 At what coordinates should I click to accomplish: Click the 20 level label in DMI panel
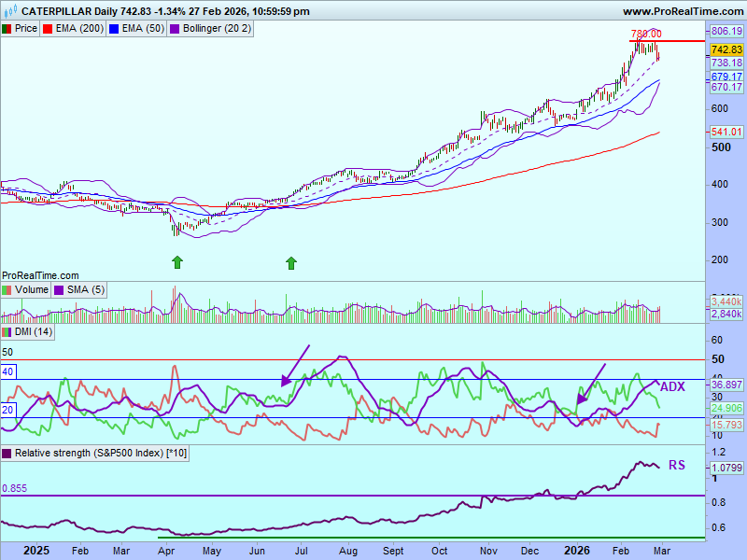coord(8,411)
